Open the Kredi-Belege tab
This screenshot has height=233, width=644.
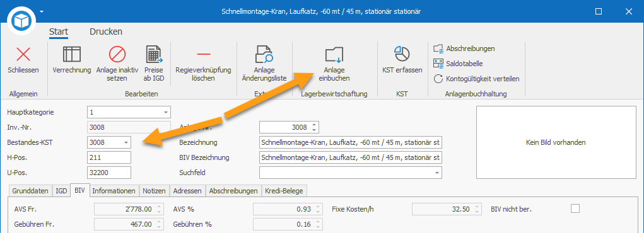click(284, 191)
